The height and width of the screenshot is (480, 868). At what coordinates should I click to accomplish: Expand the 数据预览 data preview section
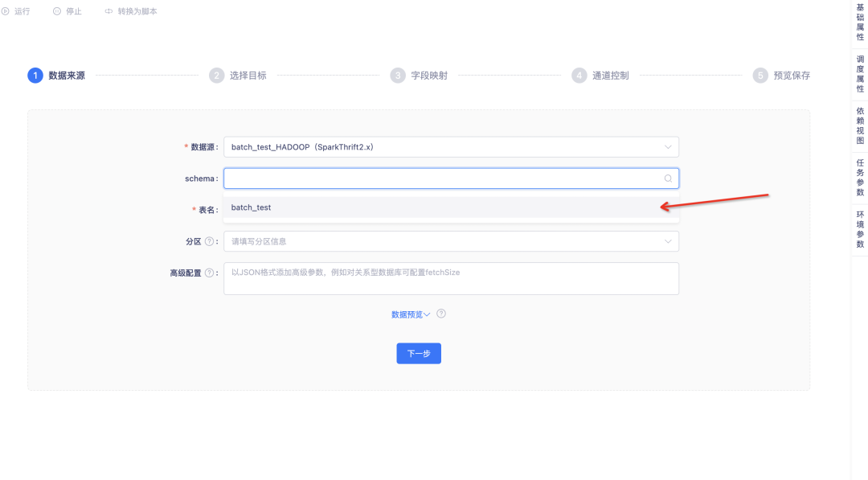[411, 314]
